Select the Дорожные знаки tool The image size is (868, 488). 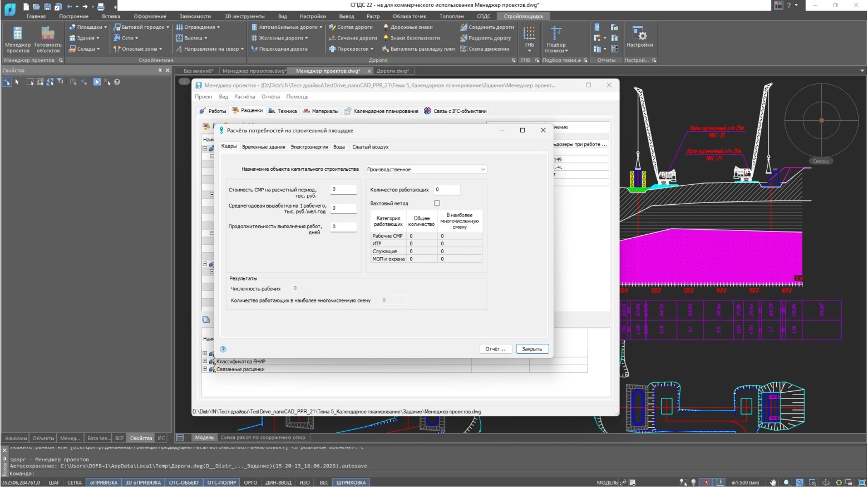[411, 27]
